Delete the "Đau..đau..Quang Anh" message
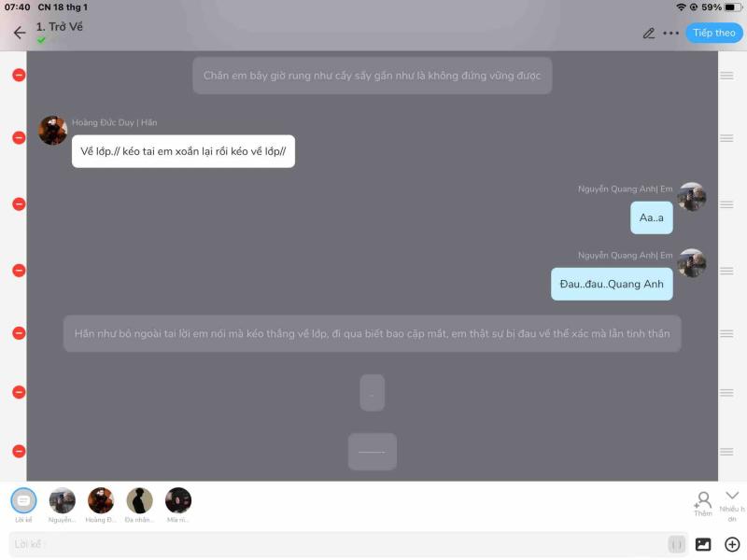Image resolution: width=747 pixels, height=560 pixels. (19, 271)
